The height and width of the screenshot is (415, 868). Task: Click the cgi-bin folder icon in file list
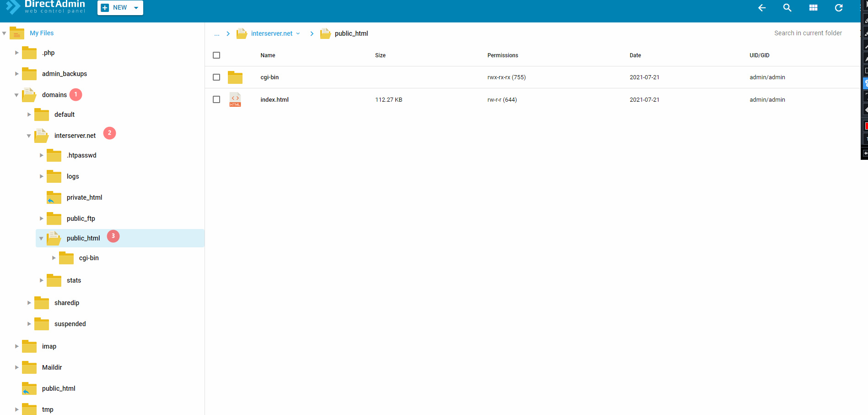pyautogui.click(x=235, y=77)
